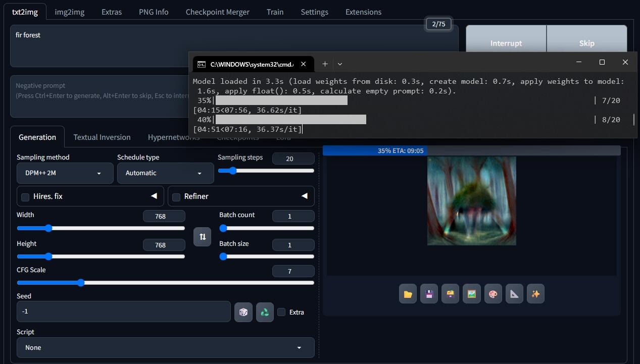This screenshot has width=640, height=364.
Task: Click the Negative prompt text box
Action: coord(100,96)
